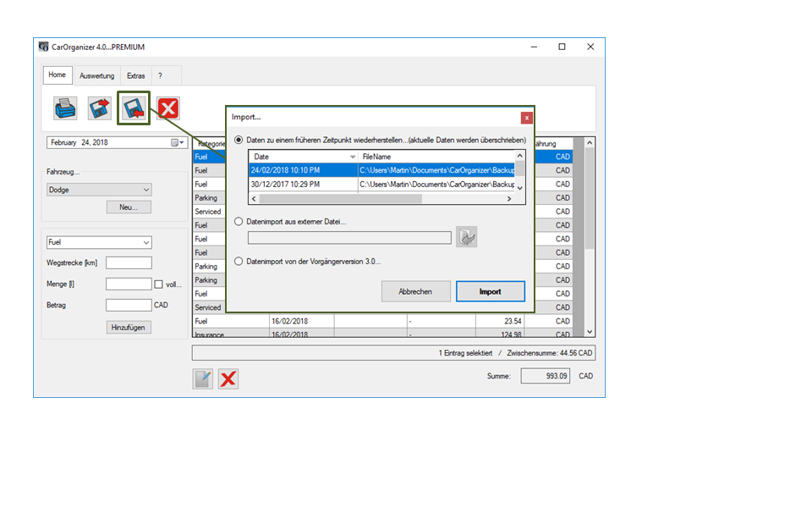
Task: Click the Wegstrecke [km] input field
Action: (x=129, y=263)
